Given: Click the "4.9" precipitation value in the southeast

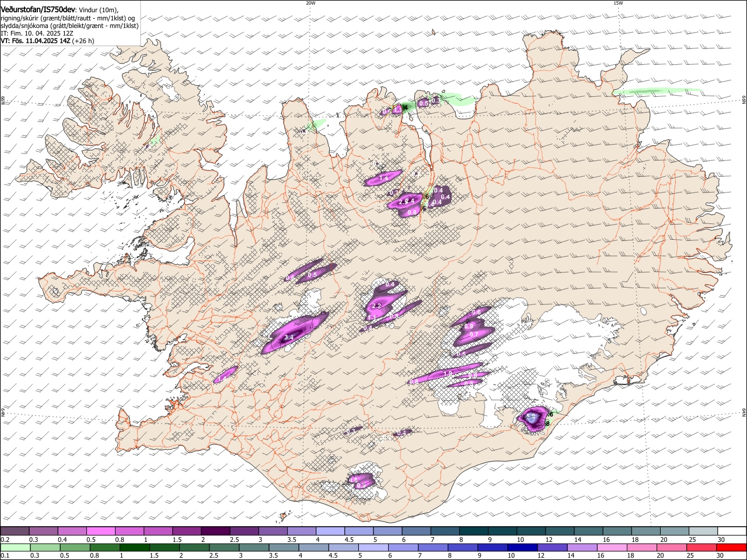Looking at the screenshot, I should click(531, 417).
